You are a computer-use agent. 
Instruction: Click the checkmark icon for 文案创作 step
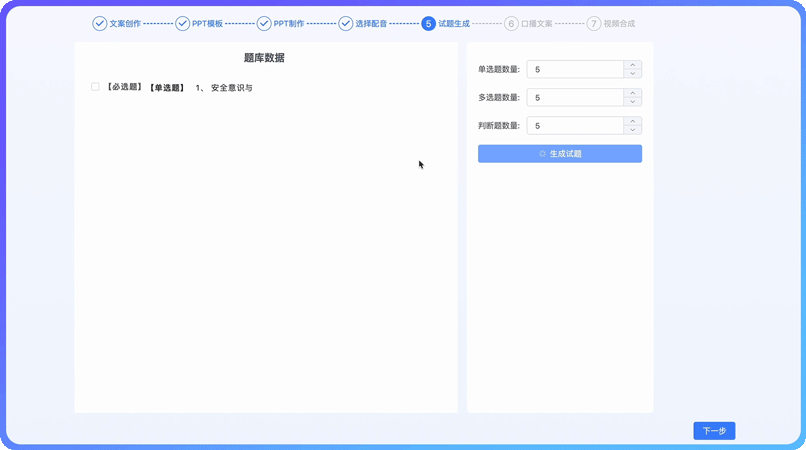click(99, 23)
